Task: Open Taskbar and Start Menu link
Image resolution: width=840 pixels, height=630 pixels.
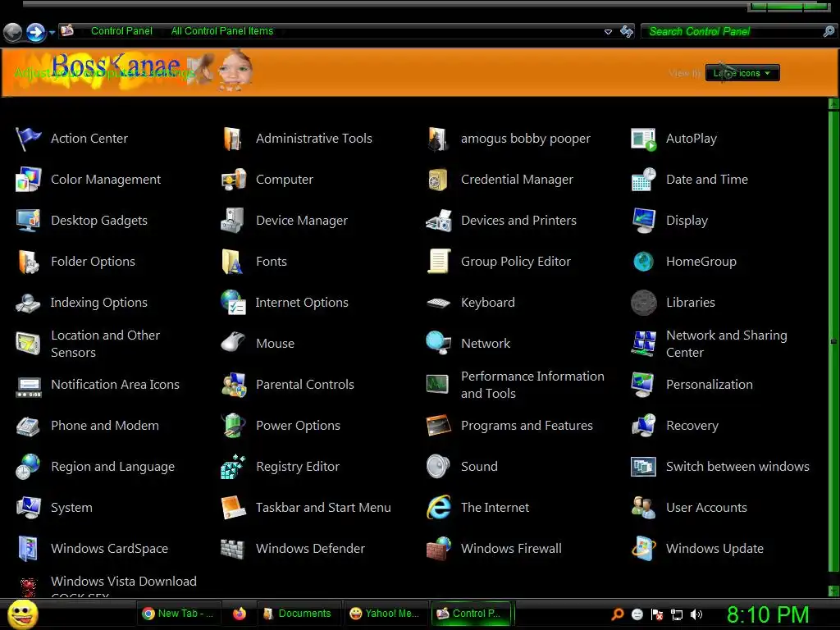Action: [323, 508]
